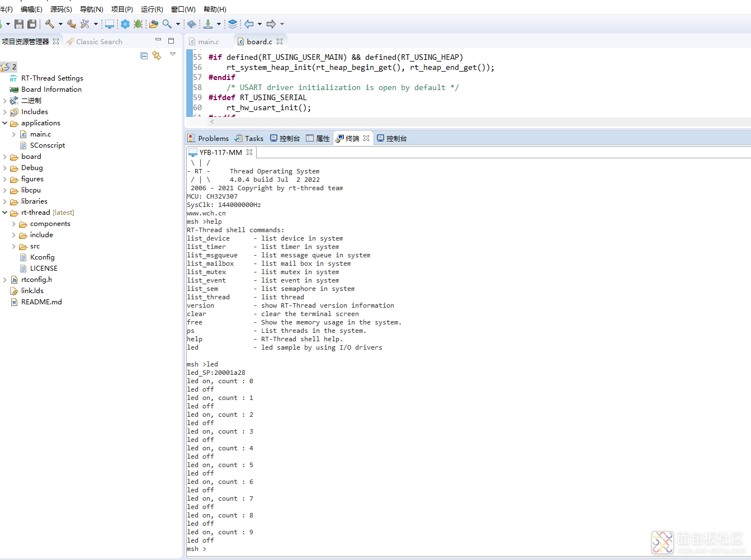Screen dimensions: 751x560
Task: Collapse the rt-thread folder
Action: pos(5,213)
